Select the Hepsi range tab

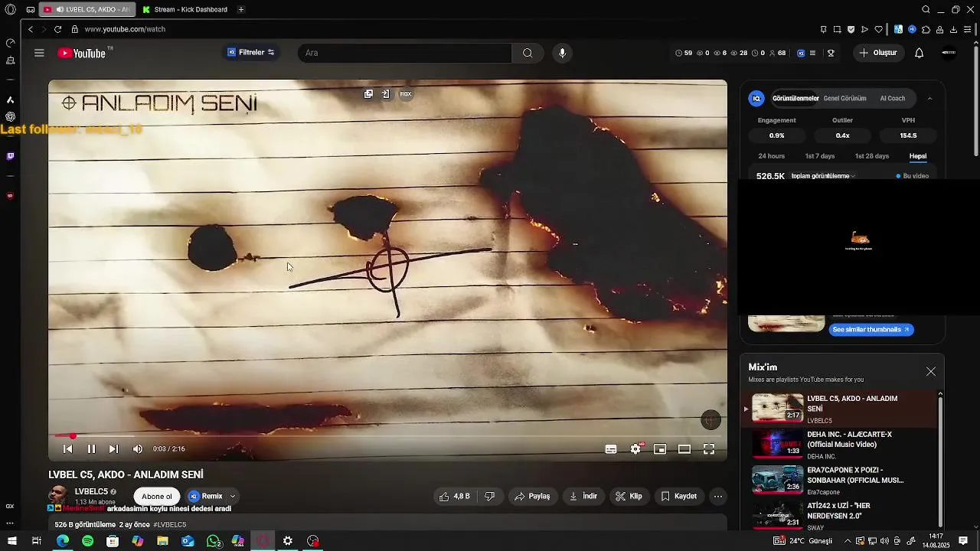click(918, 156)
